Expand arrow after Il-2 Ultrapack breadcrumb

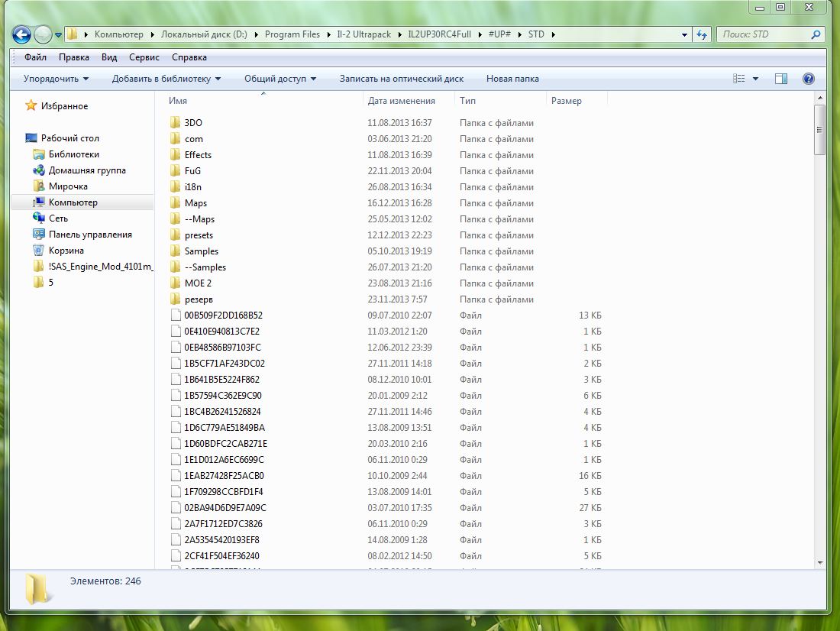point(399,35)
